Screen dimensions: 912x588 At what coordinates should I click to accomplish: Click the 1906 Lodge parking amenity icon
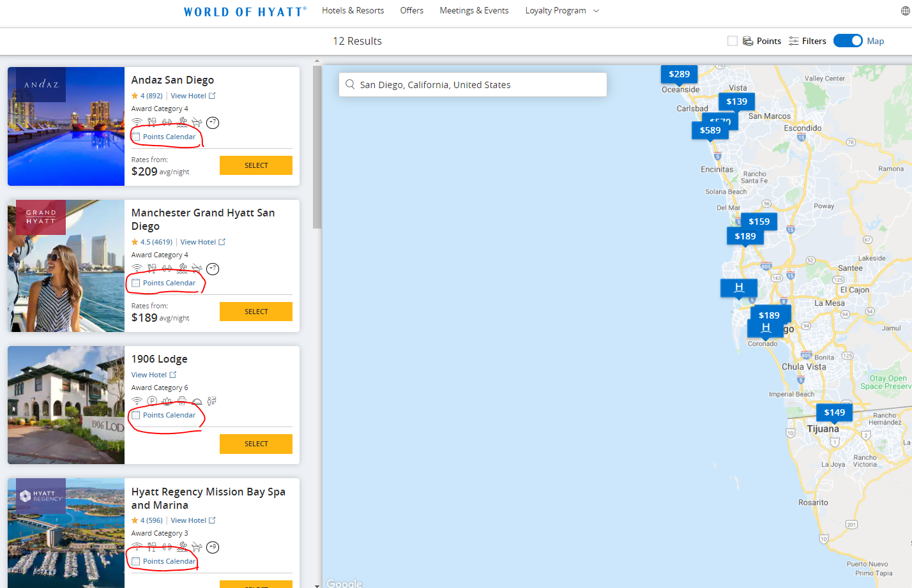coord(152,401)
